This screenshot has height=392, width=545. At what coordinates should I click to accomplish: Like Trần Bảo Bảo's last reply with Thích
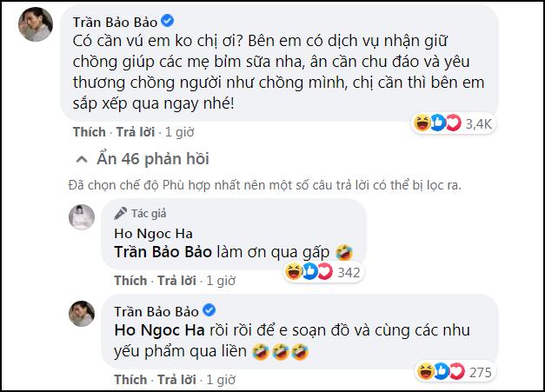click(130, 380)
